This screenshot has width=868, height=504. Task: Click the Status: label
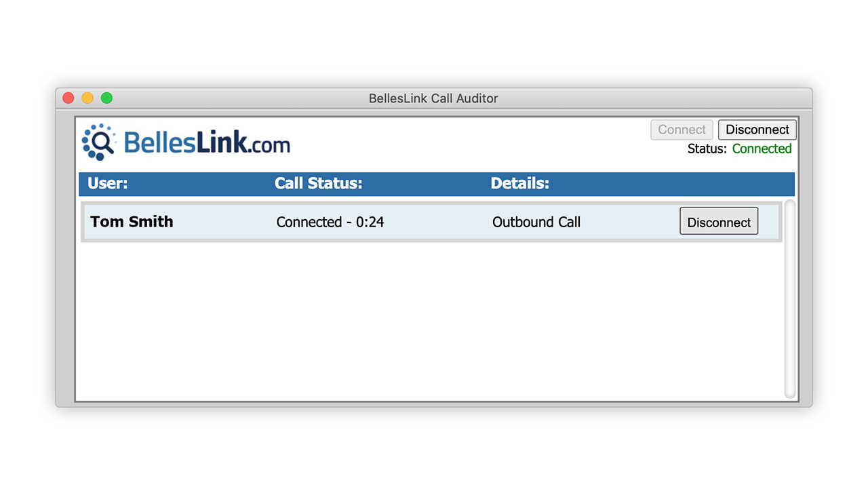click(x=707, y=149)
